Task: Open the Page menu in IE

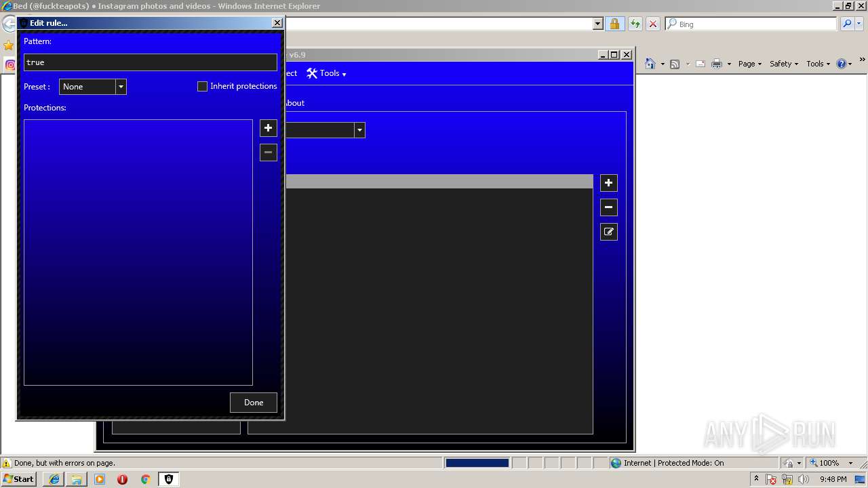Action: click(750, 64)
